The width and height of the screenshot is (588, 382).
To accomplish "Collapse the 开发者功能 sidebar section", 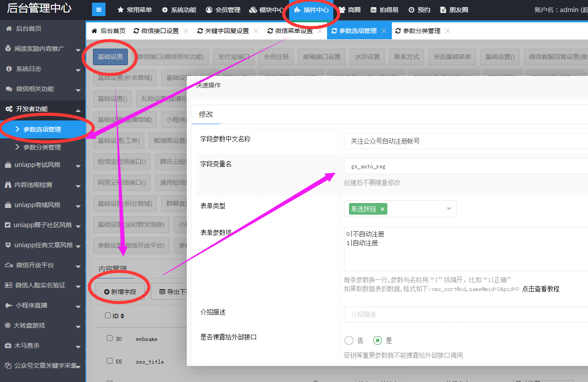I will pyautogui.click(x=78, y=110).
